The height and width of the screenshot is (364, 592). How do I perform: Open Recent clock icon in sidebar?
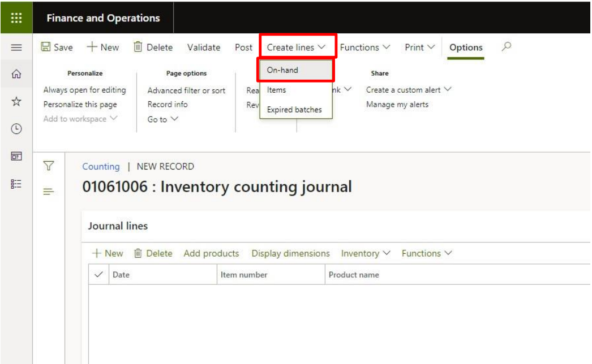16,129
